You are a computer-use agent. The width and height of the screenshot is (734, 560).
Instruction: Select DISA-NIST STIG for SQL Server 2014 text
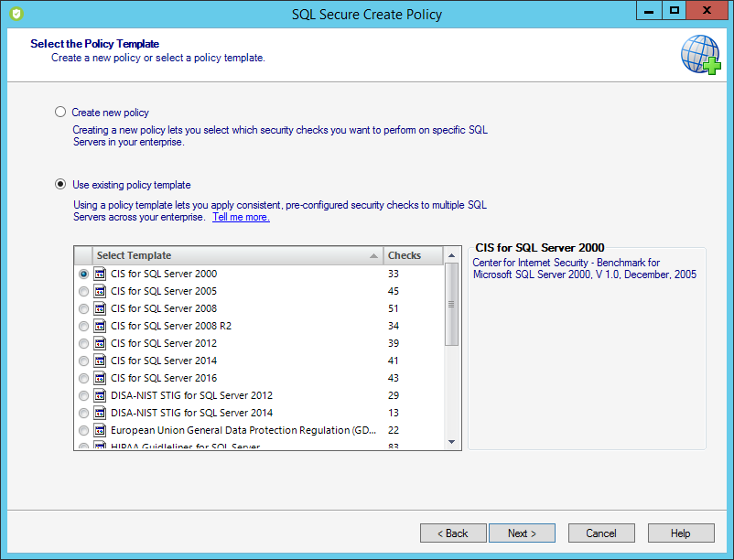click(191, 413)
